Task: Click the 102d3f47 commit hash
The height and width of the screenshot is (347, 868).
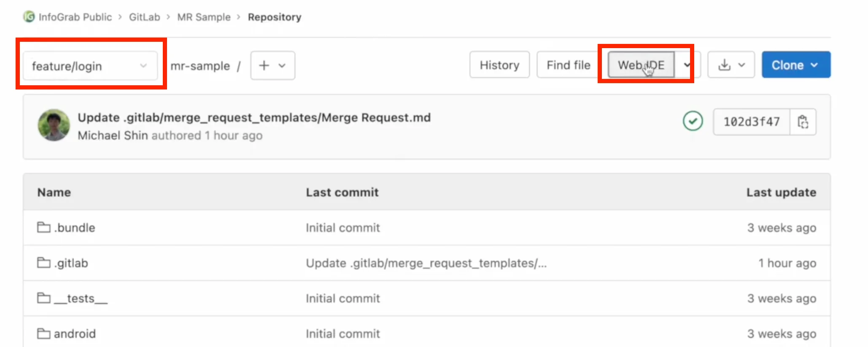Action: pos(751,122)
